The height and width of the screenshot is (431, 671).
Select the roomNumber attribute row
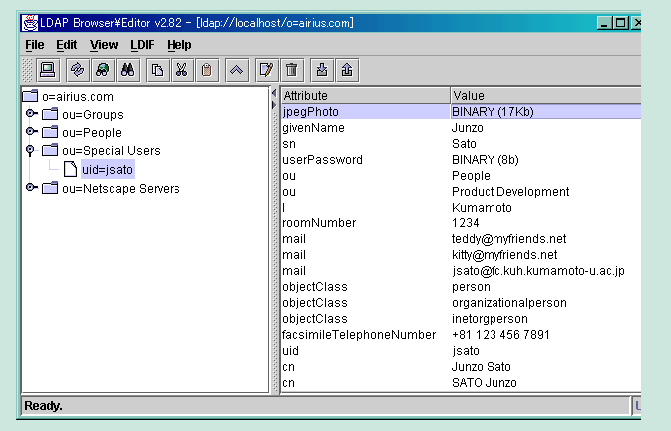click(x=461, y=223)
